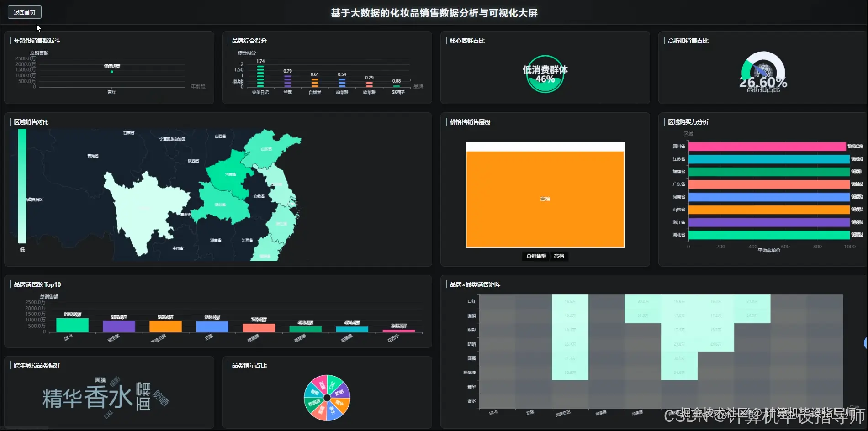Click the 低消费群体 46% liquid-fill gauge

pos(545,74)
